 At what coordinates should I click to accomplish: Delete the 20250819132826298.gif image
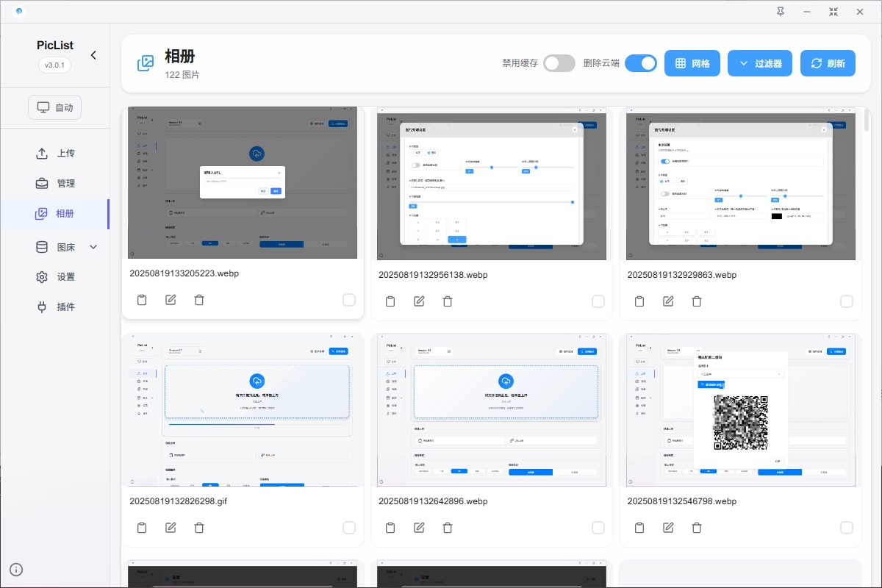tap(199, 528)
